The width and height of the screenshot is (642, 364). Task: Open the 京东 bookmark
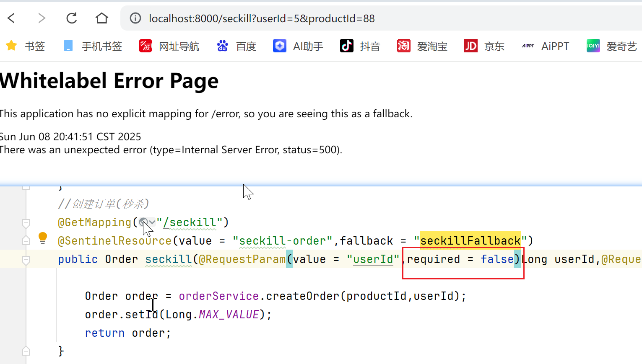[484, 46]
